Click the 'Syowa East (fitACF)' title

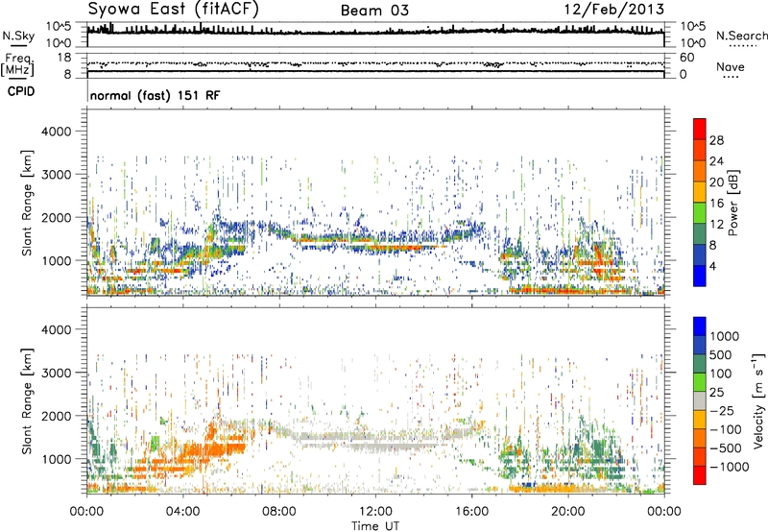coord(173,9)
